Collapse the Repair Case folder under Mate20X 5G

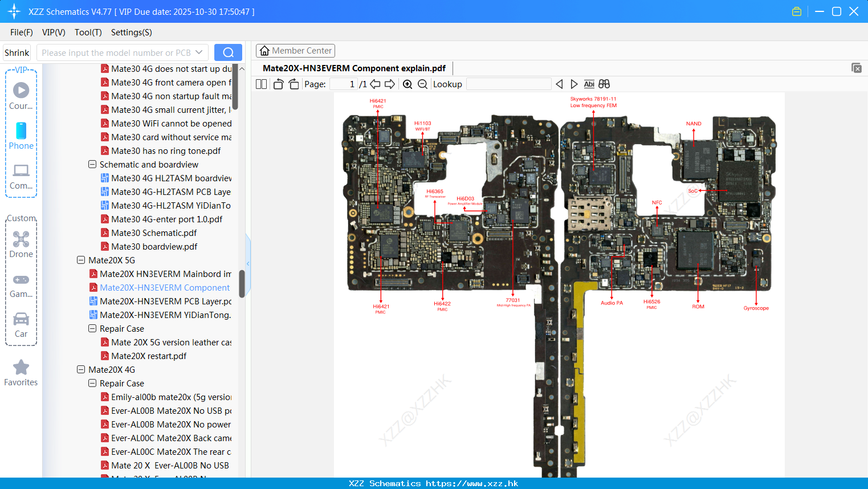(92, 329)
